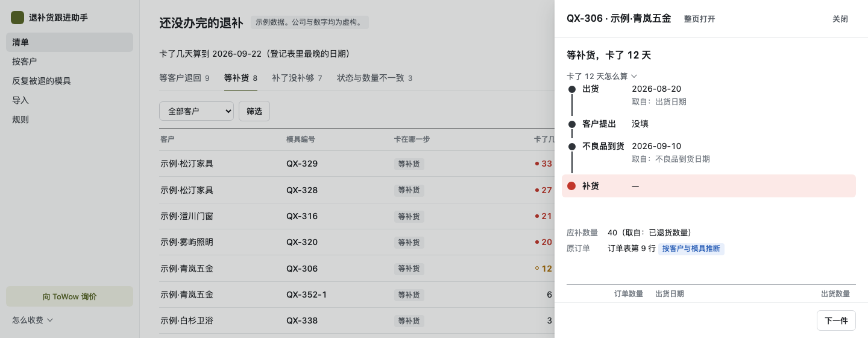Click the 出货 timeline dot
This screenshot has height=338, width=868.
pos(572,89)
